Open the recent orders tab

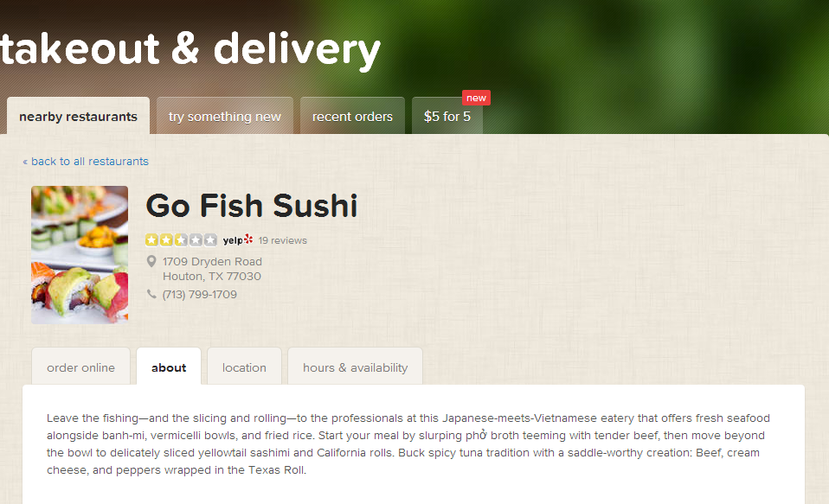pos(352,116)
